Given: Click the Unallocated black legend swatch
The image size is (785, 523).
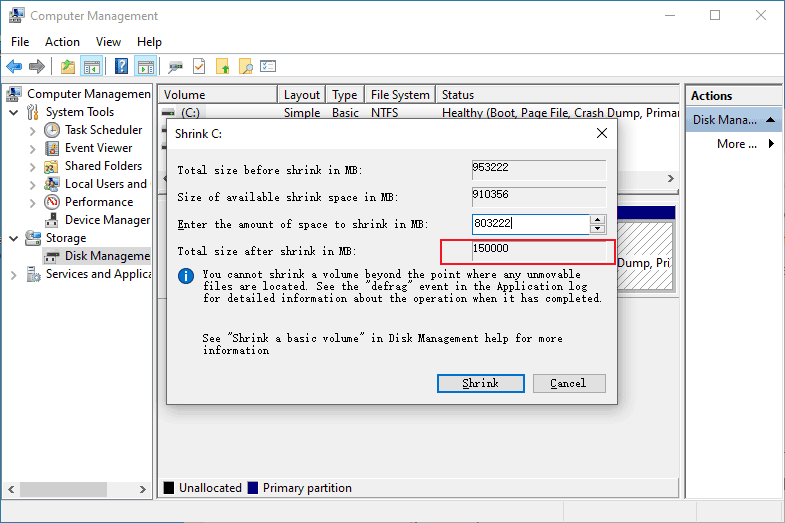Looking at the screenshot, I should click(169, 487).
